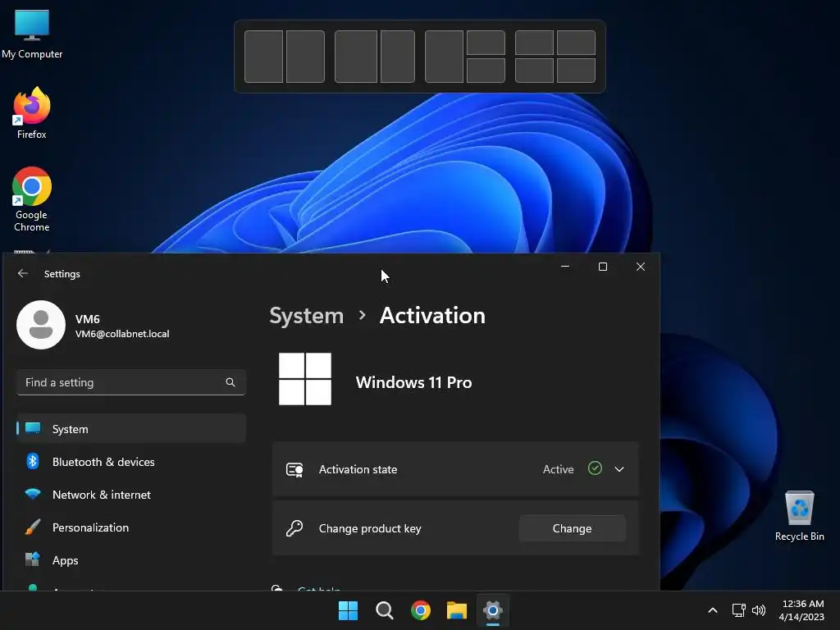840x630 pixels.
Task: Click the Bluetooth icon in the sidebar
Action: point(33,461)
